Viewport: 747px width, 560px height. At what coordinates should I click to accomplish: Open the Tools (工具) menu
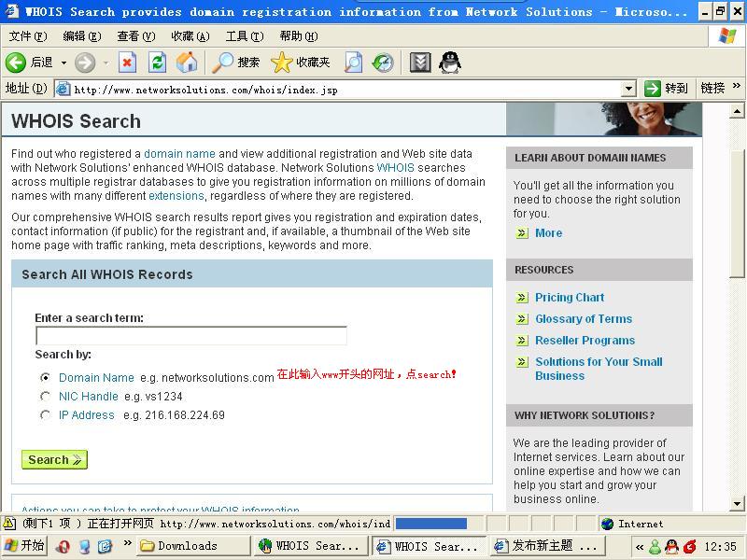tap(245, 36)
